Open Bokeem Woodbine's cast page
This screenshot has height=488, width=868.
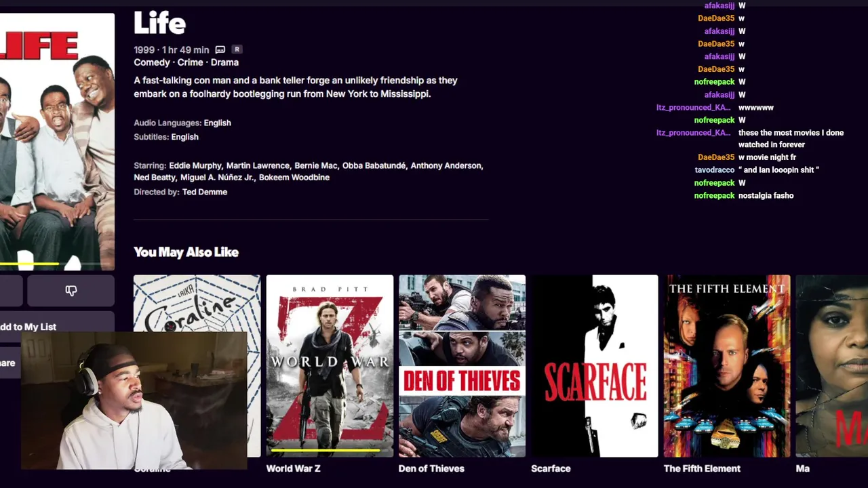point(294,178)
